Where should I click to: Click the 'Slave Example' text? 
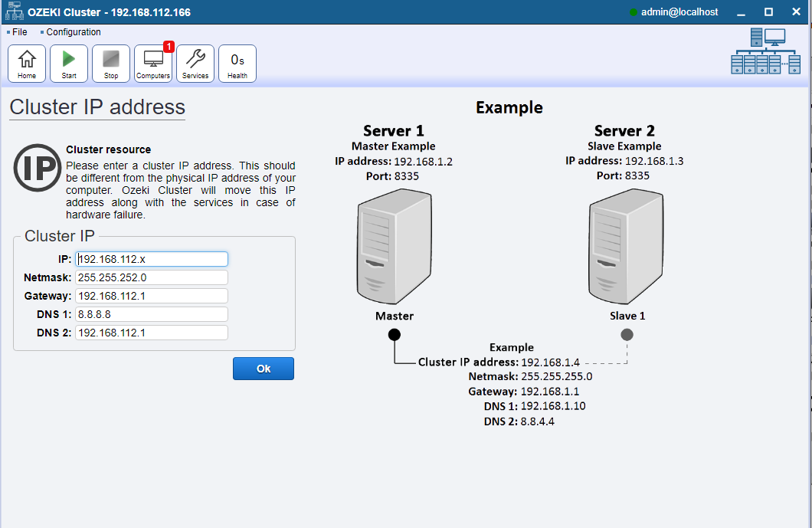624,146
